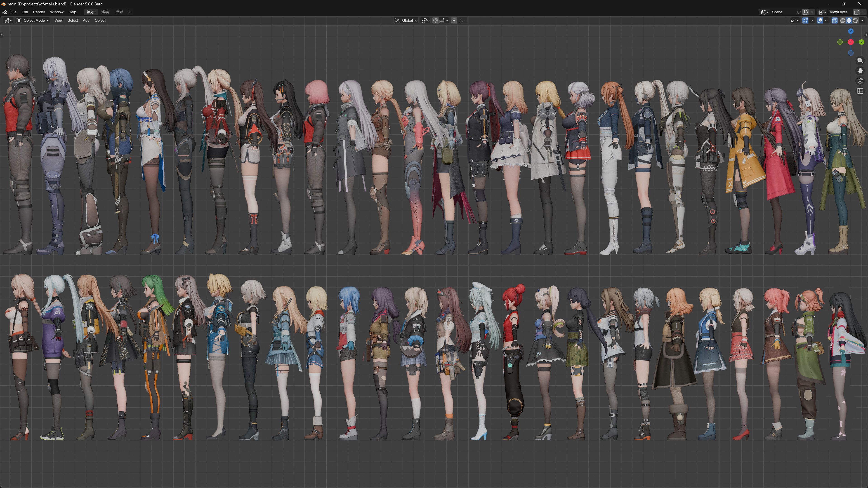Image resolution: width=868 pixels, height=488 pixels.
Task: Toggle proportional editing button
Action: tap(454, 21)
